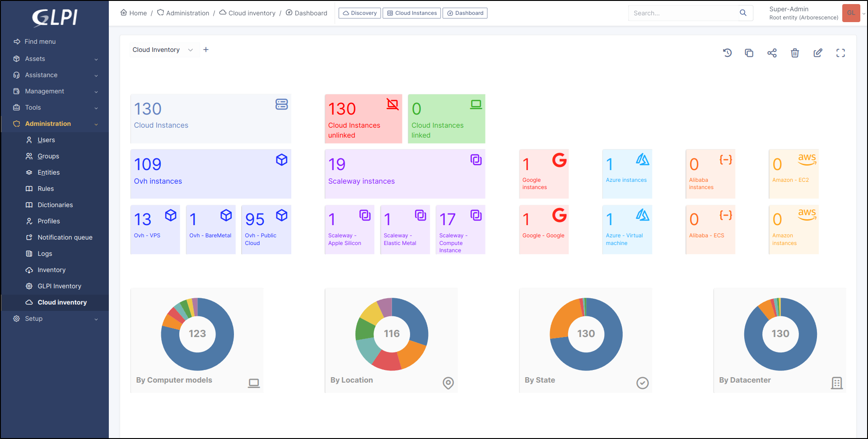This screenshot has height=439, width=868.
Task: Toggle fullscreen mode for dashboard
Action: [840, 53]
